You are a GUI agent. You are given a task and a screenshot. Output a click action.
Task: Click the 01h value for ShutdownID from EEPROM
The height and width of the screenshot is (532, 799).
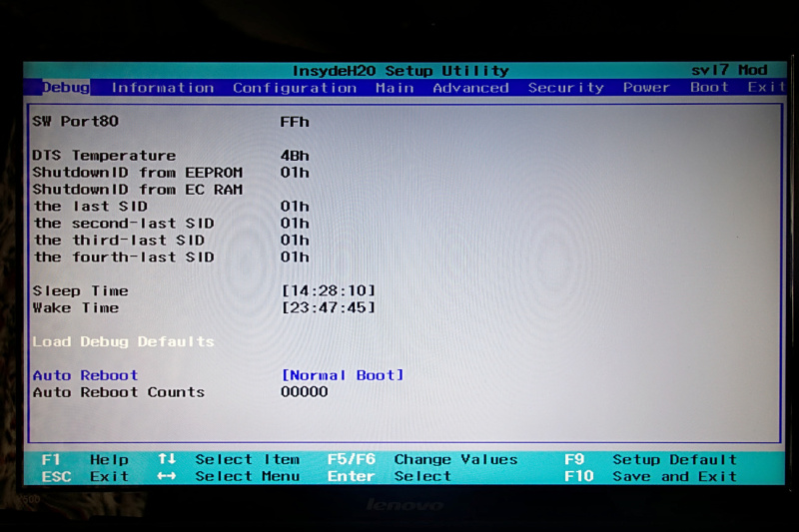coord(295,173)
